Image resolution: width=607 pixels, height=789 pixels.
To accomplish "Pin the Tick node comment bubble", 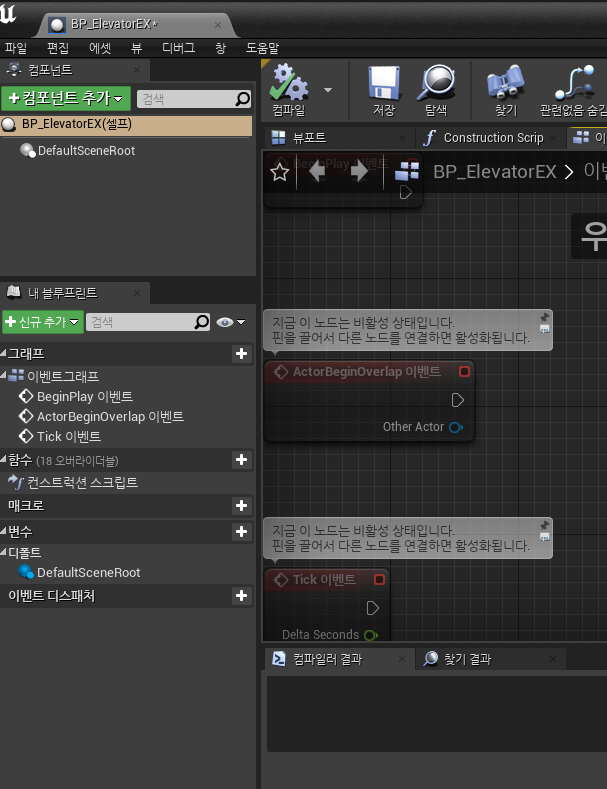I will 544,525.
